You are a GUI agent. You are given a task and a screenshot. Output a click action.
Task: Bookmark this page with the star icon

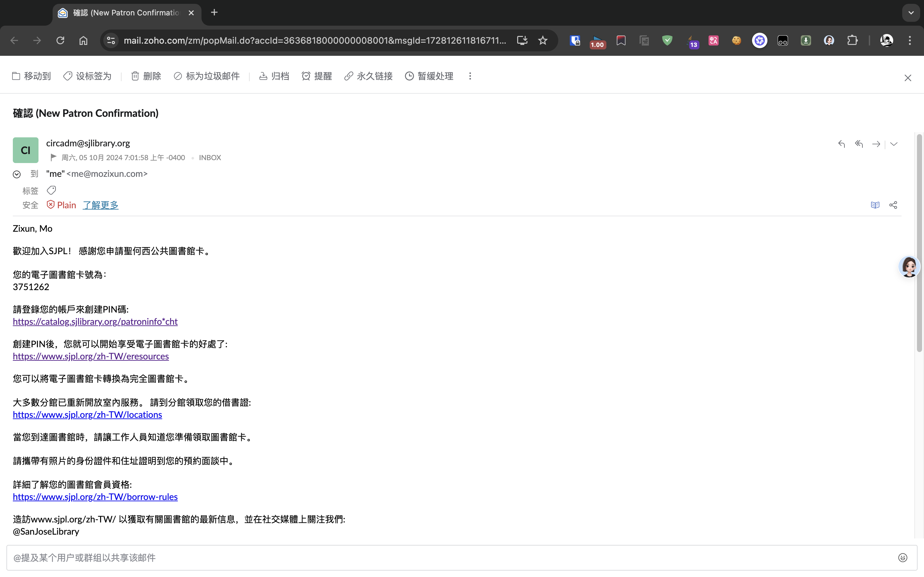543,40
